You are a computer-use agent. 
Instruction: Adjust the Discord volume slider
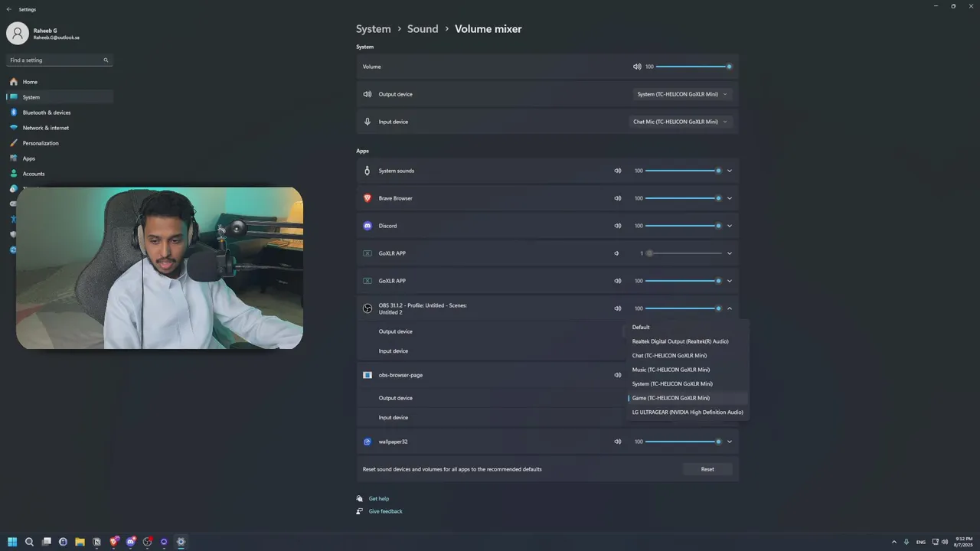683,226
